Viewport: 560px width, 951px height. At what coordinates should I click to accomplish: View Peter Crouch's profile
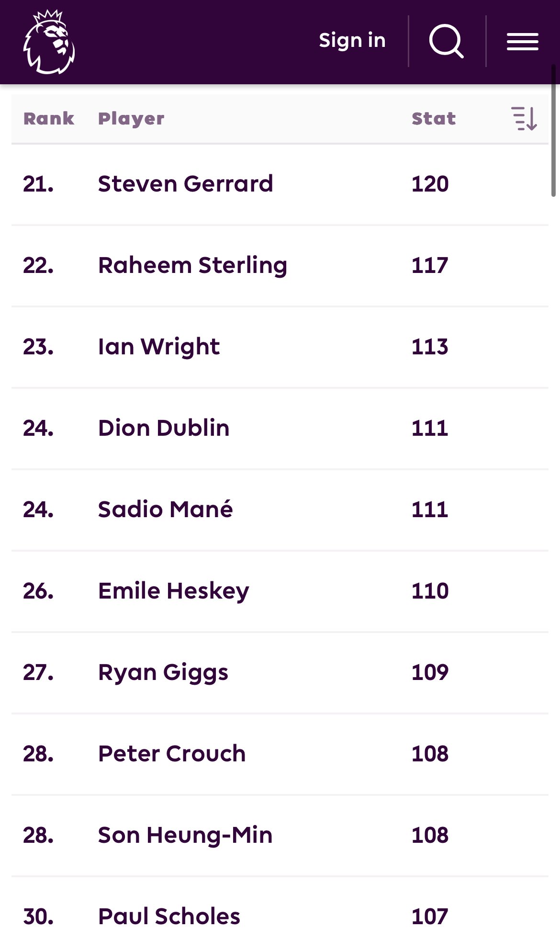[172, 754]
